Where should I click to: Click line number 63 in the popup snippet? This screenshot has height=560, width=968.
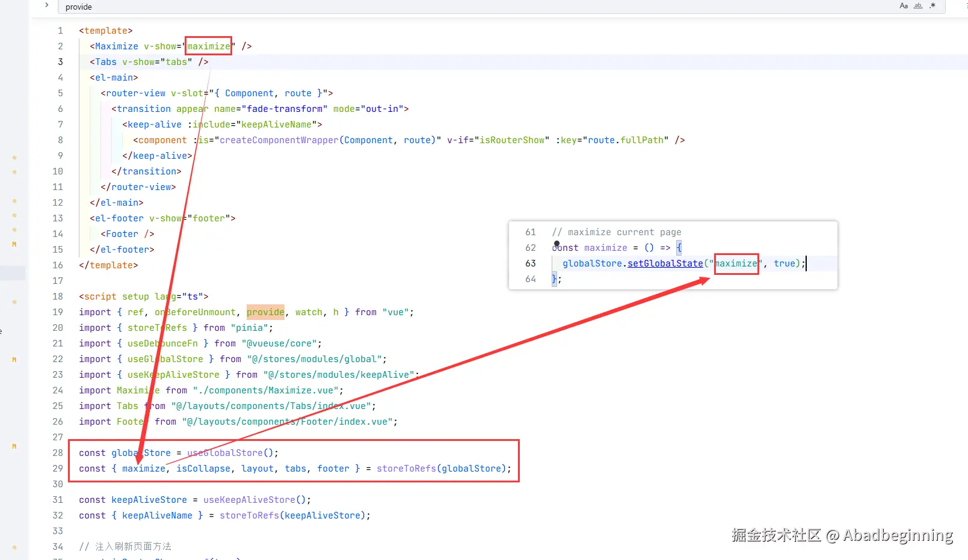coord(530,263)
